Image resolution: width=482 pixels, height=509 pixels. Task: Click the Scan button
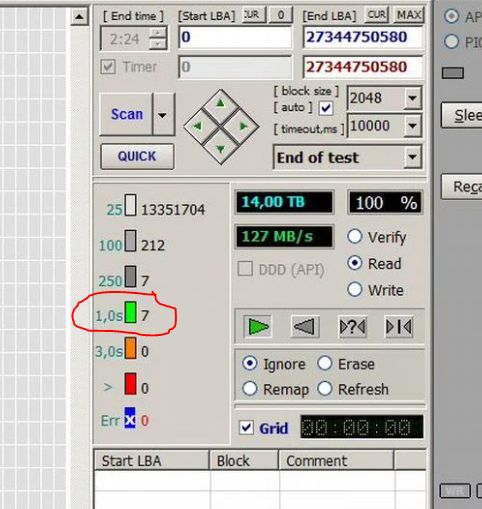(x=126, y=114)
